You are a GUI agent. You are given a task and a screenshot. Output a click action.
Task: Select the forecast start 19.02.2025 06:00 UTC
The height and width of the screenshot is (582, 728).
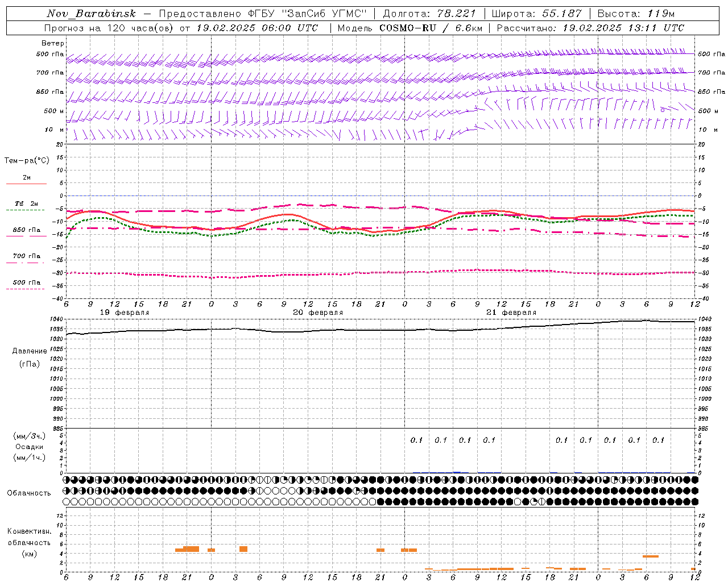point(257,28)
